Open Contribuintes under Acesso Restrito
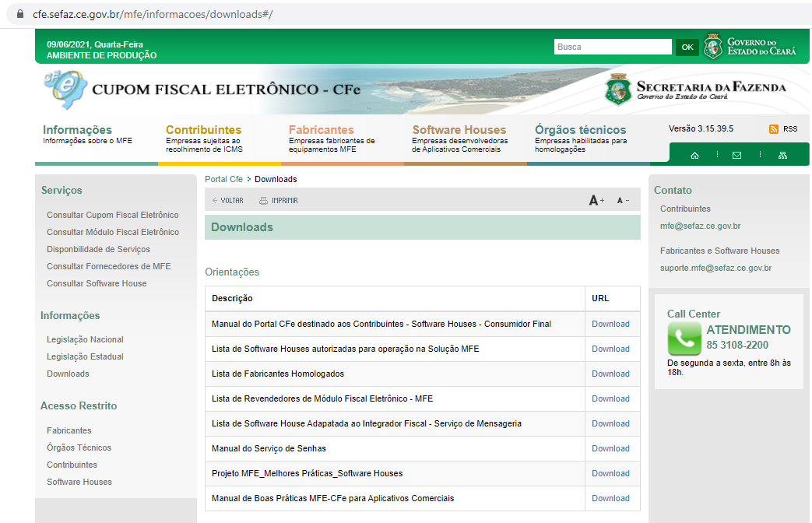Image resolution: width=812 pixels, height=523 pixels. click(72, 465)
